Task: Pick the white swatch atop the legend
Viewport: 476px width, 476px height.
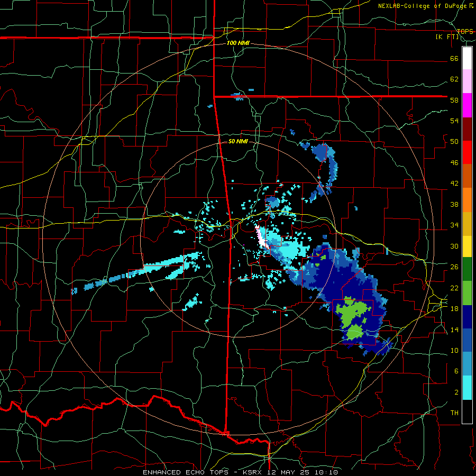Action: (x=467, y=58)
